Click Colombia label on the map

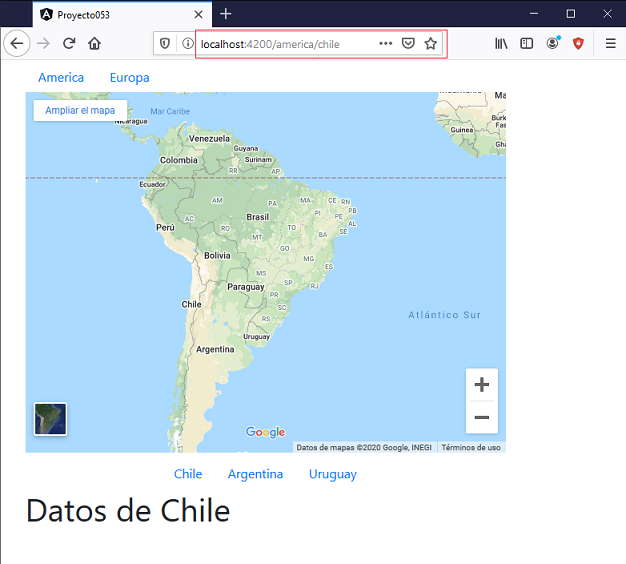pos(178,160)
